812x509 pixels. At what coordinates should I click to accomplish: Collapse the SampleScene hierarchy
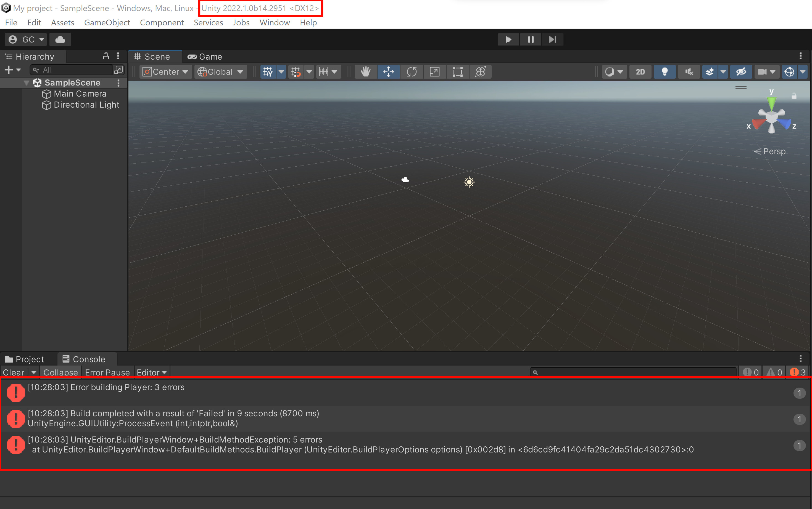tap(26, 82)
